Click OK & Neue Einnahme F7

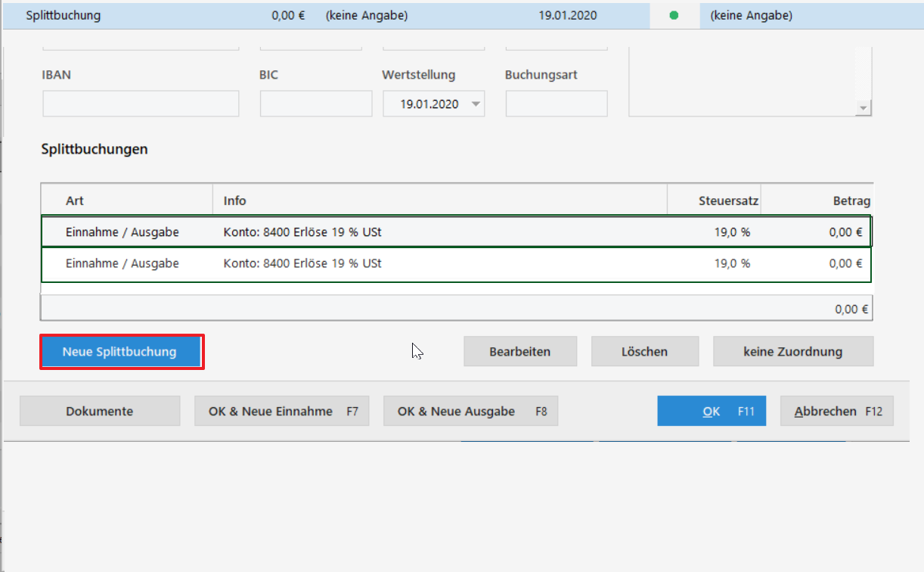pyautogui.click(x=282, y=412)
